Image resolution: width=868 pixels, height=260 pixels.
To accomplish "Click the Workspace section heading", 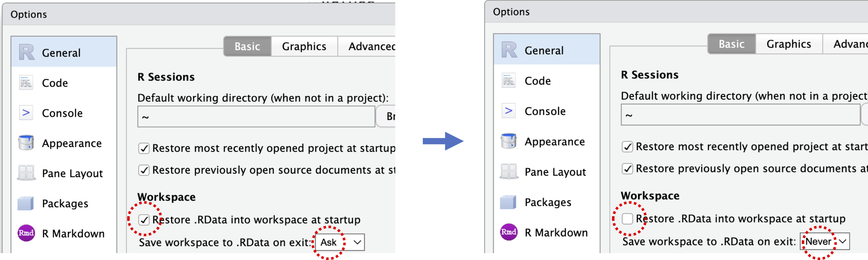I will [x=167, y=197].
